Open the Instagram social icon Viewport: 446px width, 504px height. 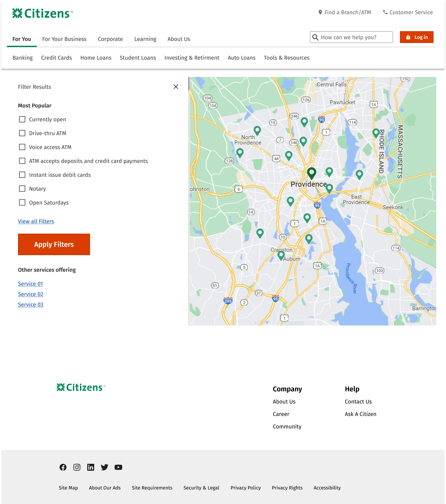tap(77, 467)
